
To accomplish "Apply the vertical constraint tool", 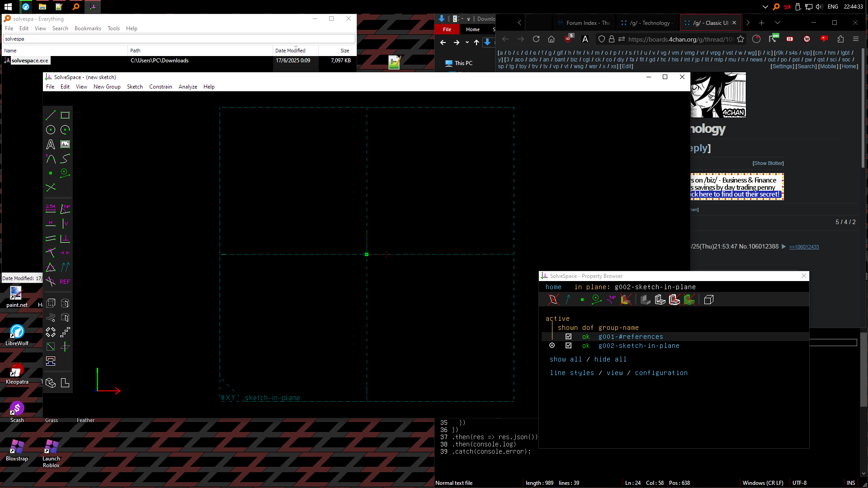I will click(x=65, y=224).
